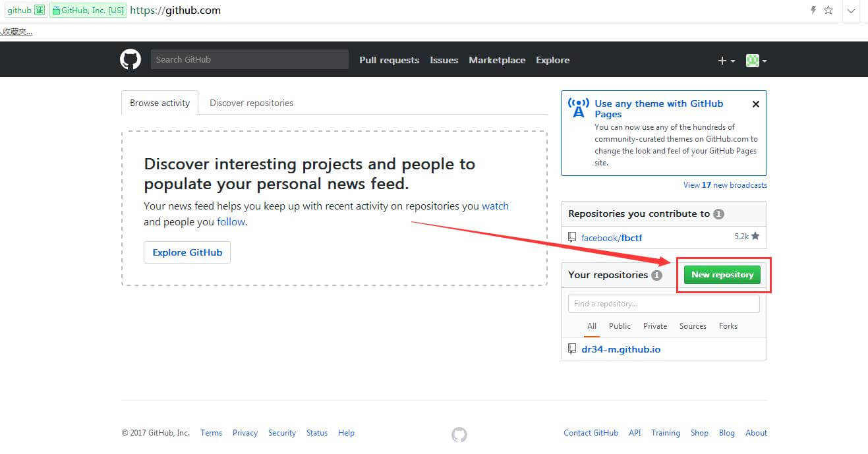This screenshot has width=868, height=454.
Task: Create a New repository
Action: pos(722,275)
